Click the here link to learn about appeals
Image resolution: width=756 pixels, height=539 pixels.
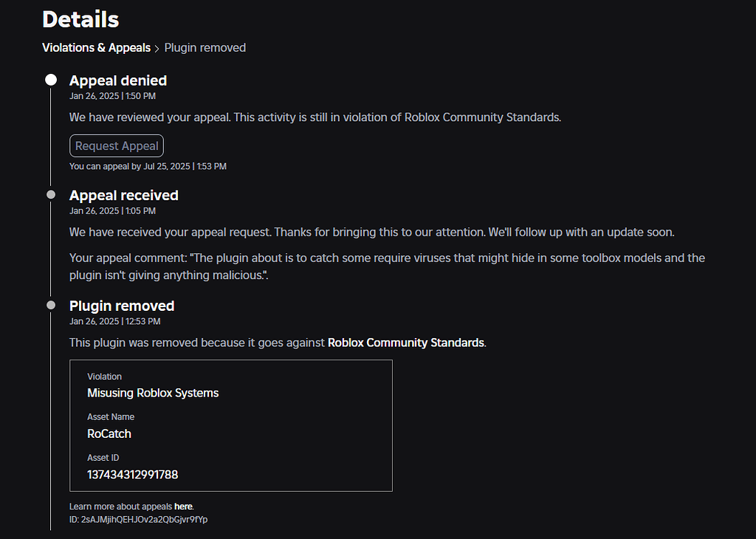coord(183,507)
